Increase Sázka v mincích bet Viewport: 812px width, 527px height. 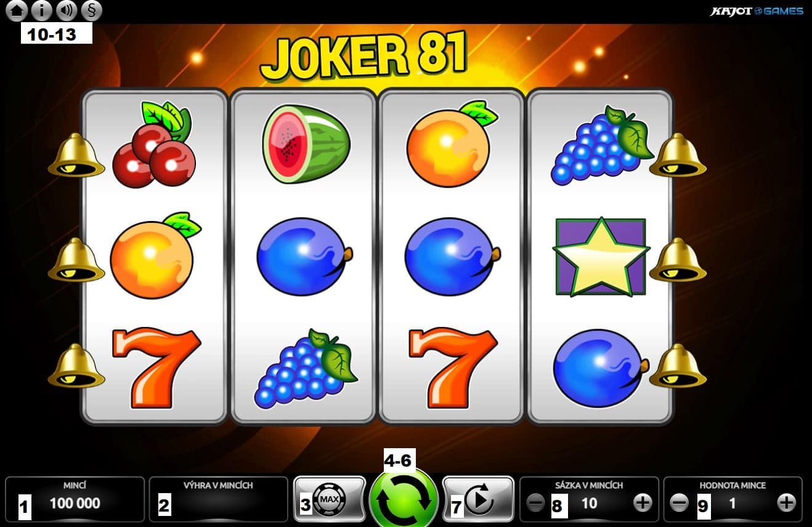pos(643,503)
